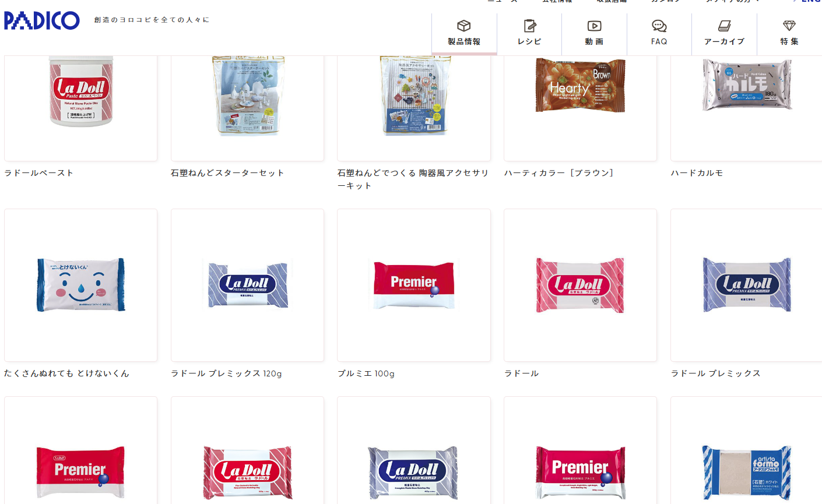Open the ハーティカラー［ブラウン］ link

point(559,173)
